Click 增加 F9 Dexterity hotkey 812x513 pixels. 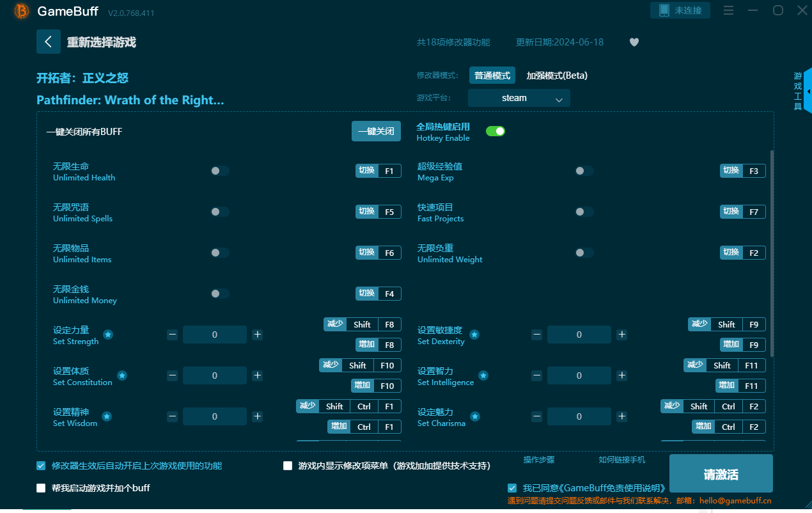[x=743, y=345]
